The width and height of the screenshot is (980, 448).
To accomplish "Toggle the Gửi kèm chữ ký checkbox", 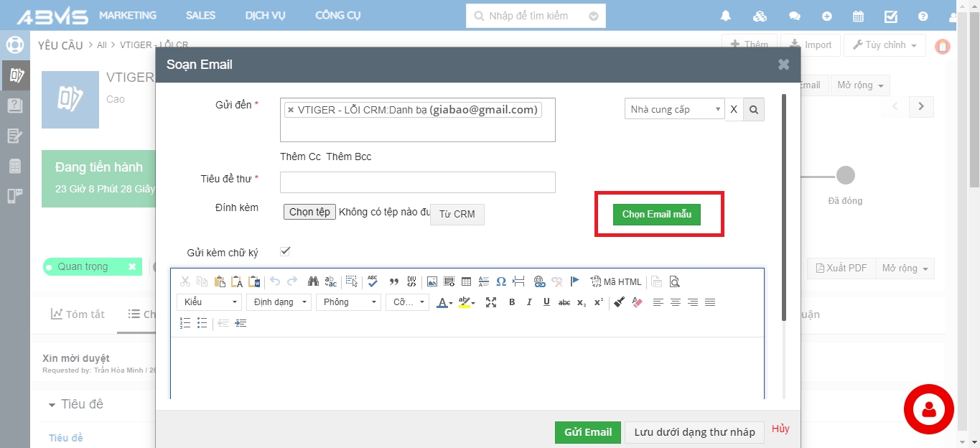I will 285,251.
